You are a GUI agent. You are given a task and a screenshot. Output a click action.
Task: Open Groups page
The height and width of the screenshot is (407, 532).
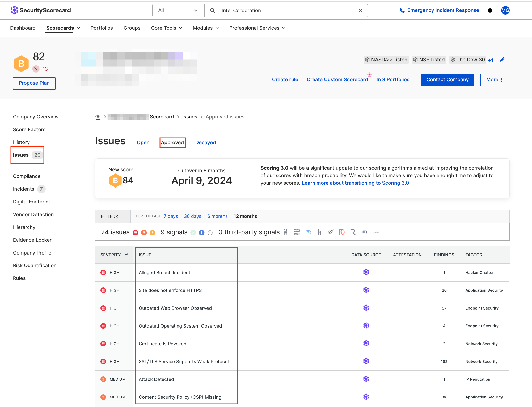coord(132,28)
